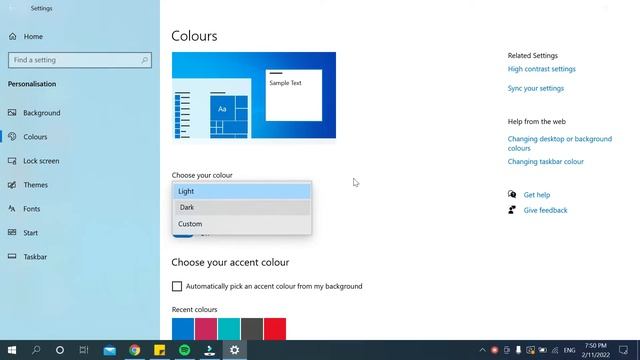Open Google Chrome from the taskbar
640x360 pixels.
click(x=135, y=350)
